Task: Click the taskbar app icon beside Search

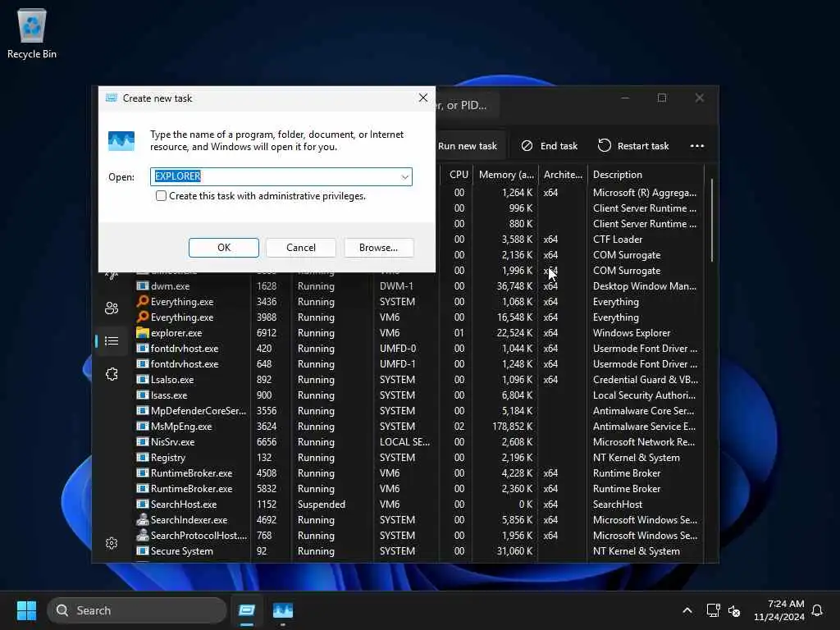Action: click(246, 610)
